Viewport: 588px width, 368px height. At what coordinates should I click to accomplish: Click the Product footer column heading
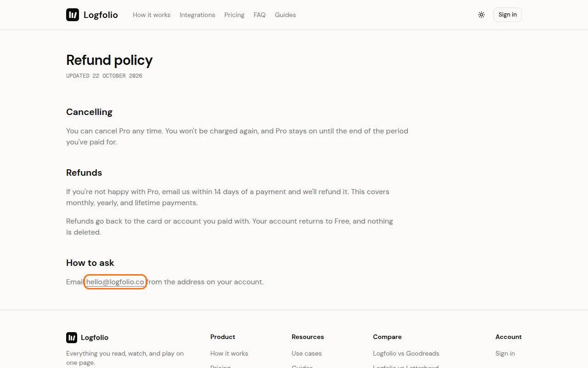223,337
